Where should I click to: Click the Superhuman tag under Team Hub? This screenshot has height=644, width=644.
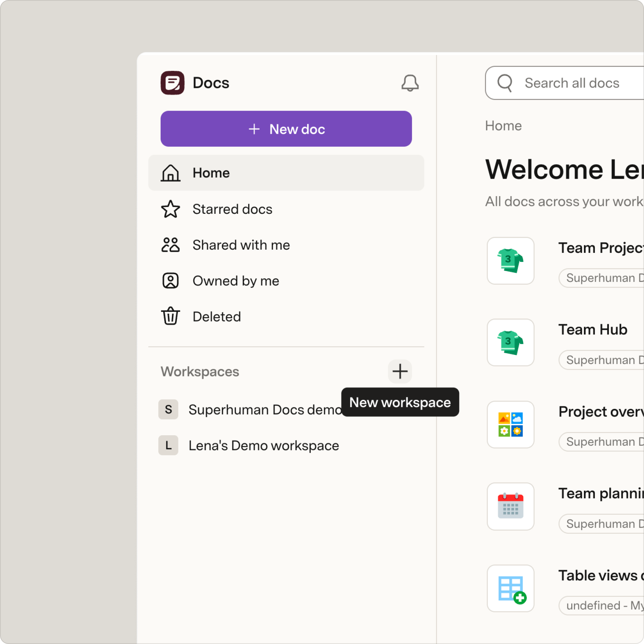tap(601, 360)
